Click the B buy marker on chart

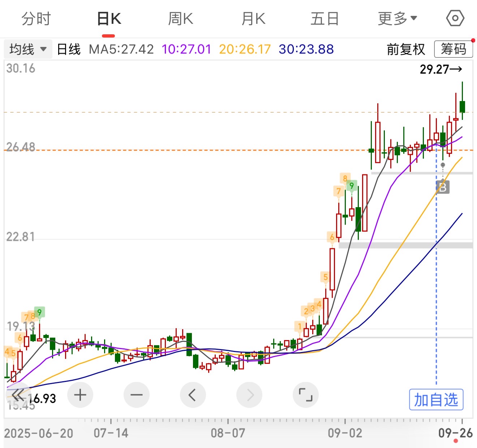[x=443, y=187]
